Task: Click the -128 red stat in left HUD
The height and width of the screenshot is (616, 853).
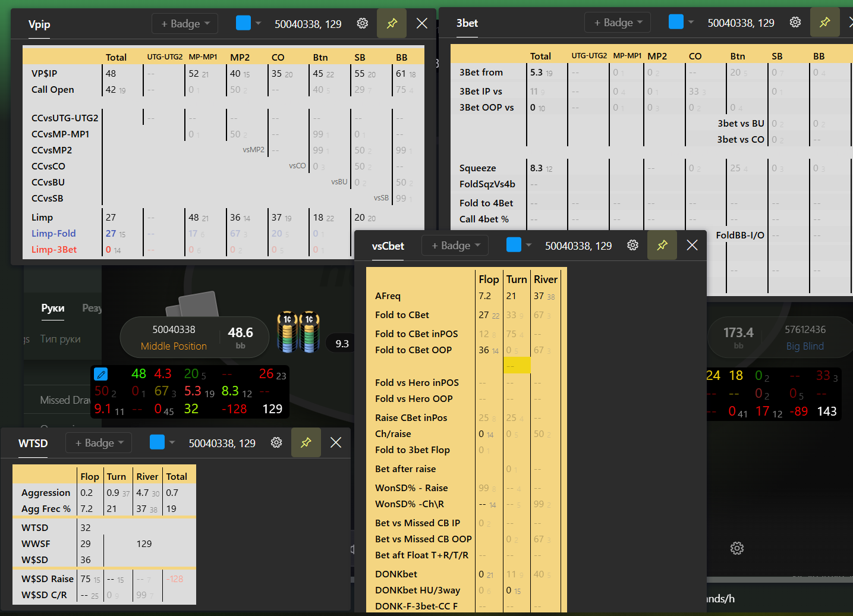Action: click(234, 409)
